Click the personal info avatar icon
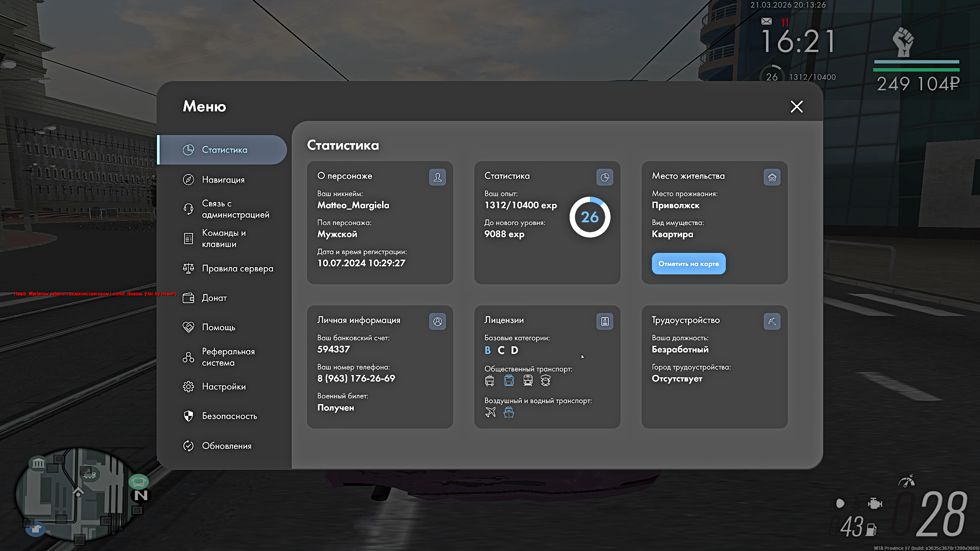The image size is (980, 551). coord(437,321)
